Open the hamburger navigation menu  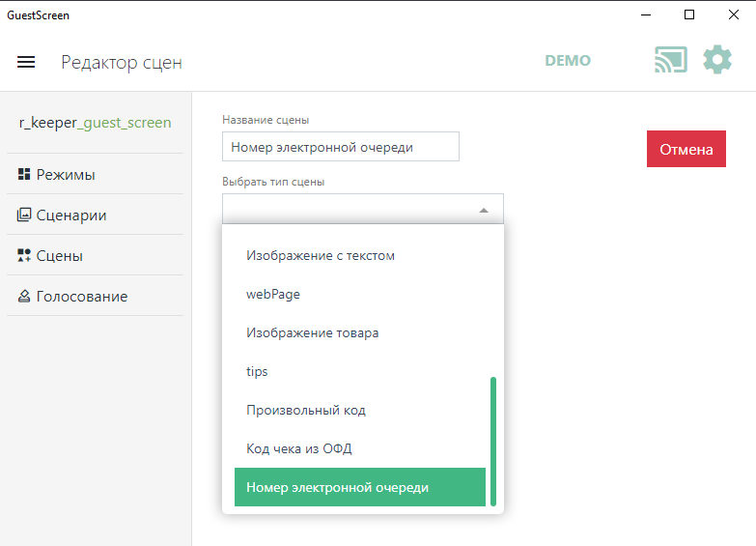26,62
